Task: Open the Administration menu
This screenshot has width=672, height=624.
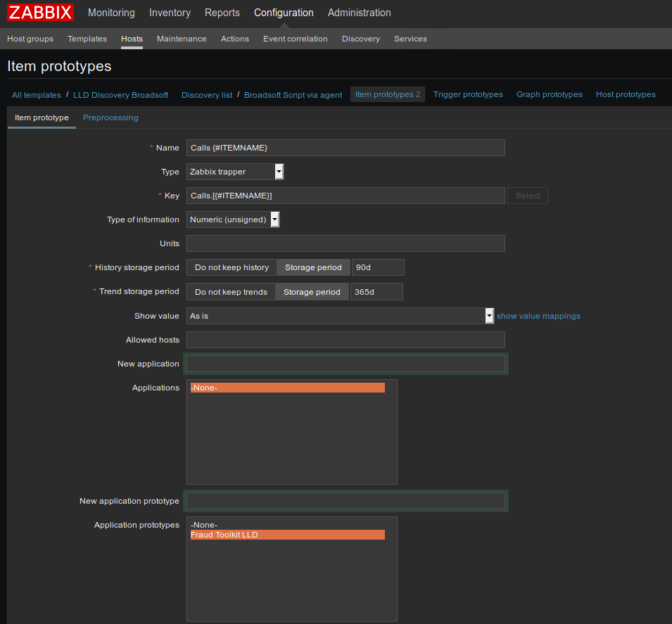Action: (359, 13)
